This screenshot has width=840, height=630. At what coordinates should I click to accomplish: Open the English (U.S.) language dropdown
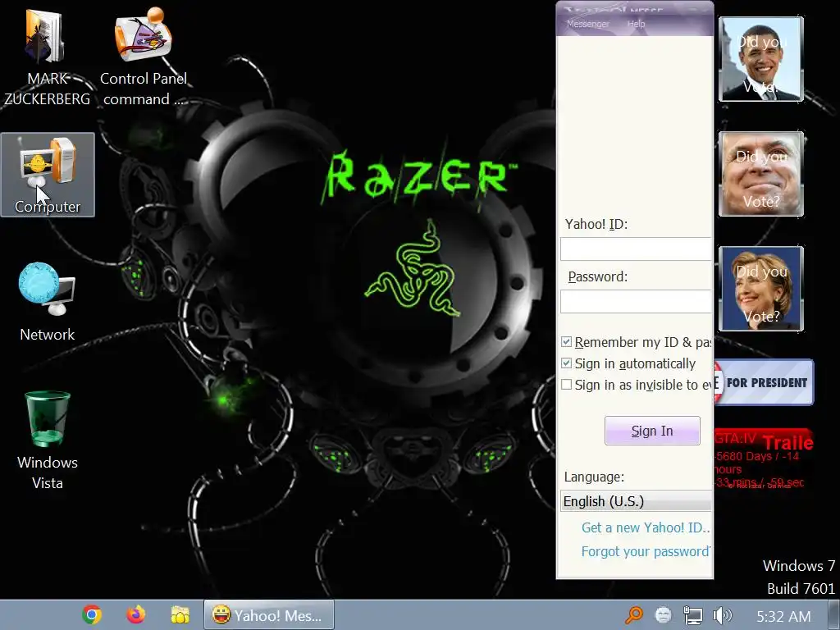(636, 501)
